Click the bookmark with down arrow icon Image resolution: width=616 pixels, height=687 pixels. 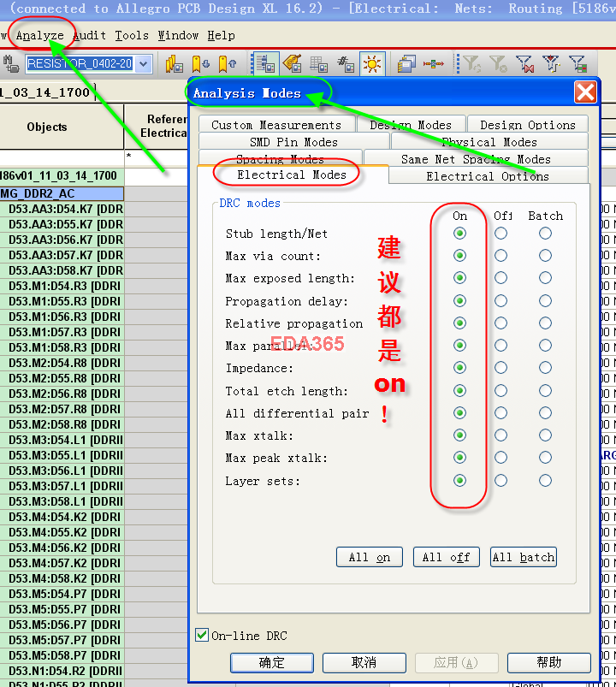[201, 64]
